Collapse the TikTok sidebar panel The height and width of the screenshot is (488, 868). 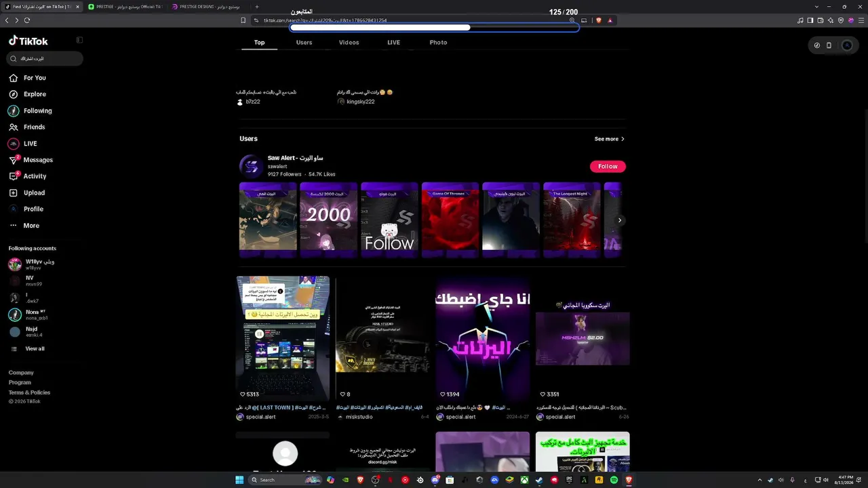[x=79, y=41]
